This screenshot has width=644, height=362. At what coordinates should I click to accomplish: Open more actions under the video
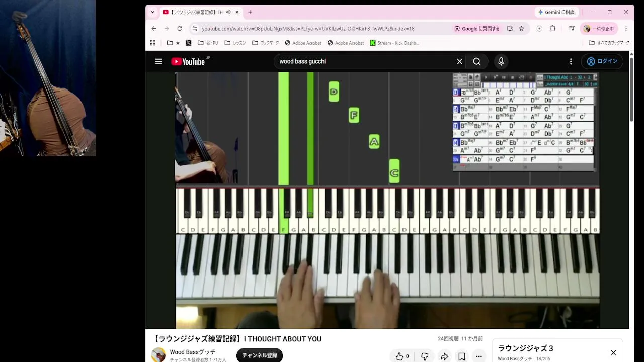point(479,356)
